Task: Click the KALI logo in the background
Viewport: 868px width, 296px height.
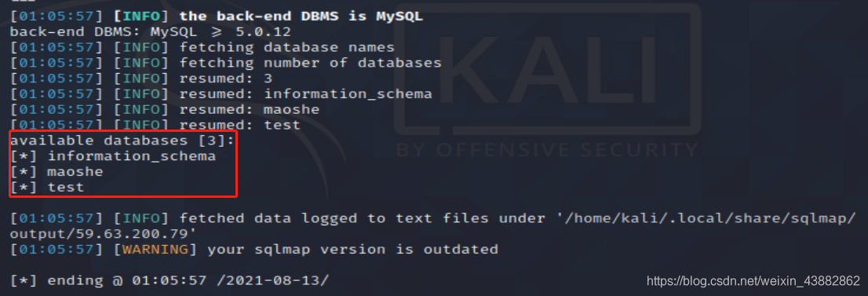Action: point(547,69)
